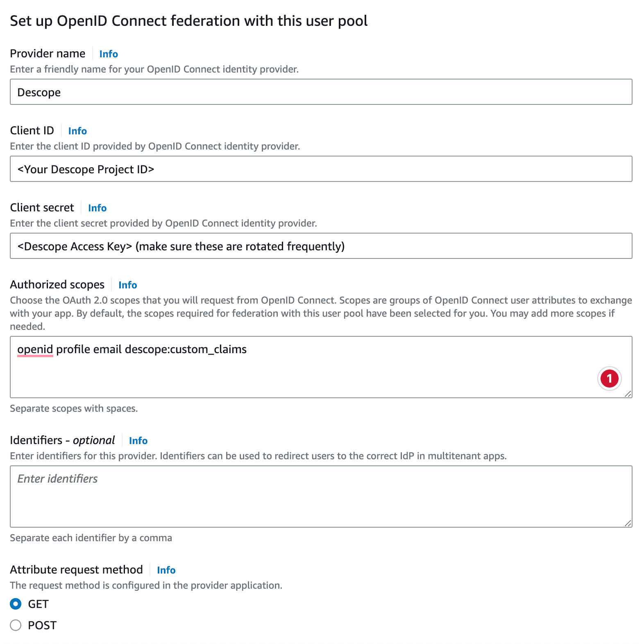Image resolution: width=644 pixels, height=644 pixels.
Task: Click the red numbered annotation marker 1
Action: coord(610,379)
